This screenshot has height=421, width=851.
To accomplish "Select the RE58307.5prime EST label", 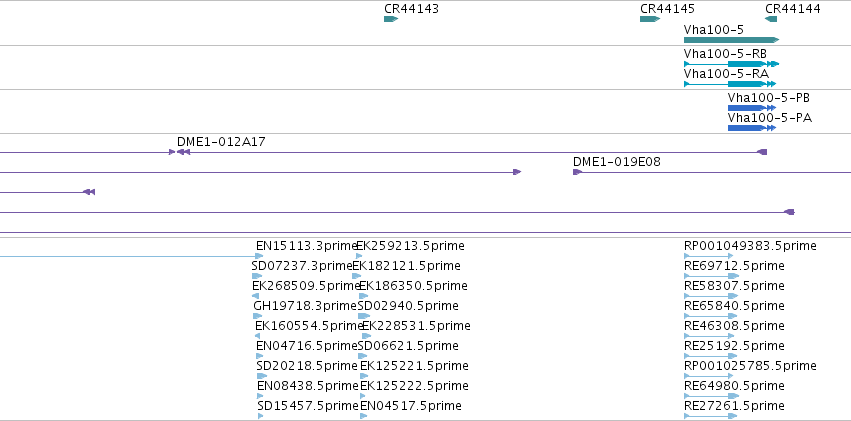I will tap(734, 286).
